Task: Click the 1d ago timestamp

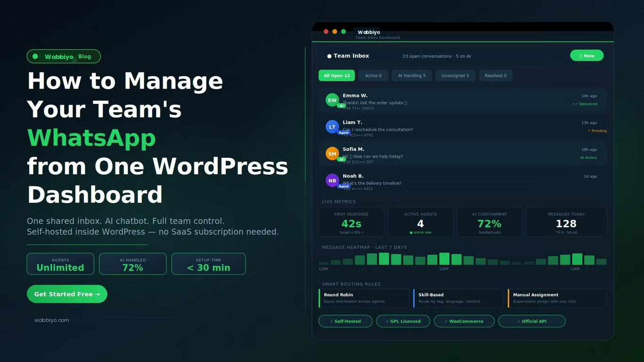Action: tap(590, 177)
